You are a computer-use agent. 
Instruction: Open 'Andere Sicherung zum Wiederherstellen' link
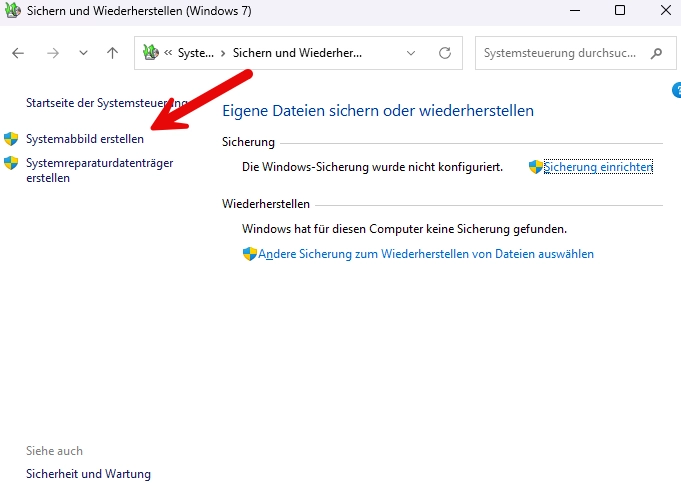pyautogui.click(x=426, y=254)
